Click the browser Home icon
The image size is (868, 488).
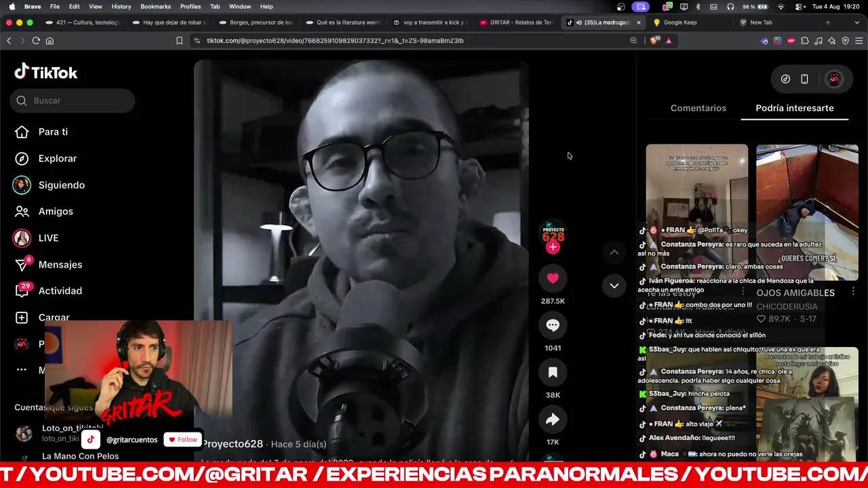(x=50, y=41)
